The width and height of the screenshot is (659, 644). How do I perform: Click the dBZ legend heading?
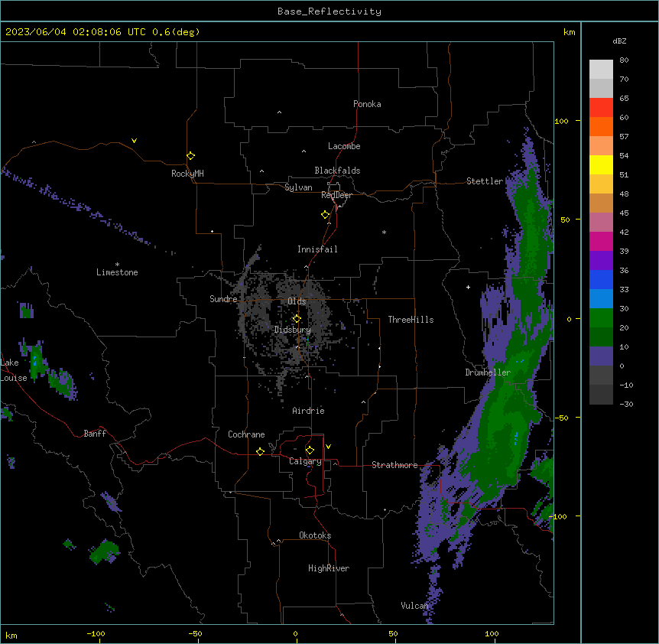619,41
